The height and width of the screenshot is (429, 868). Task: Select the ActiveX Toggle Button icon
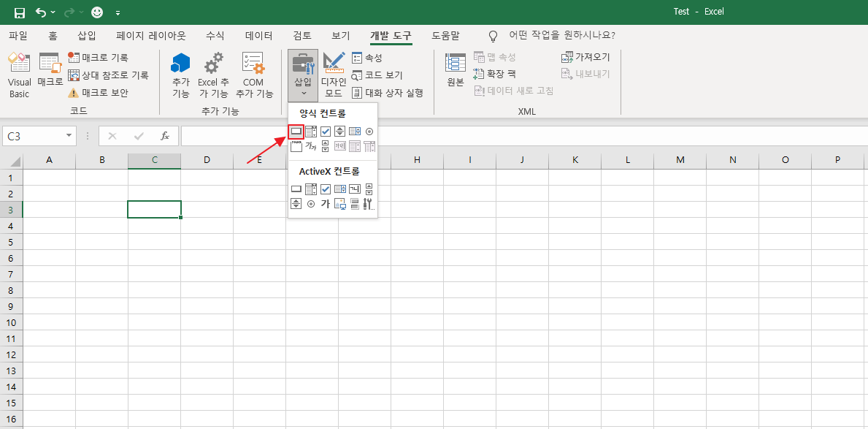pos(355,203)
